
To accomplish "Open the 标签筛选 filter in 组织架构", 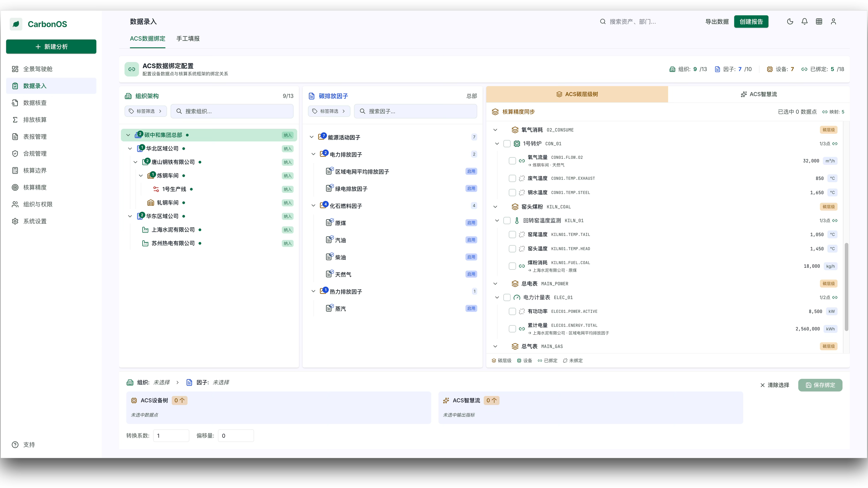I will 146,111.
